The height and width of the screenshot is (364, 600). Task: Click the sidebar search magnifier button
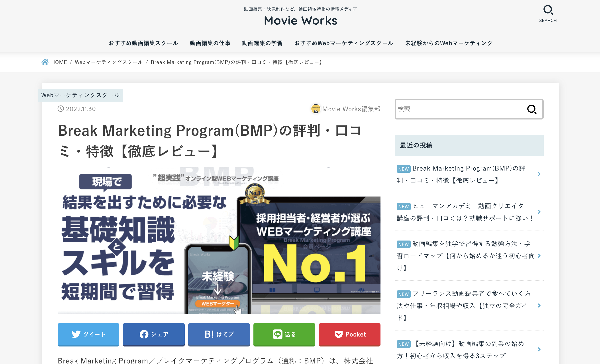531,109
